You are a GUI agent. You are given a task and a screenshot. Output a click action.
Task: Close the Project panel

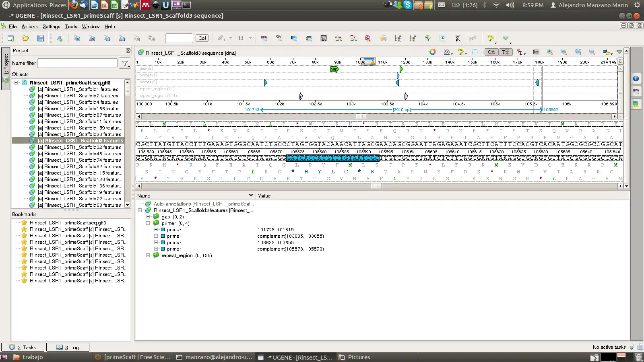pyautogui.click(x=128, y=51)
